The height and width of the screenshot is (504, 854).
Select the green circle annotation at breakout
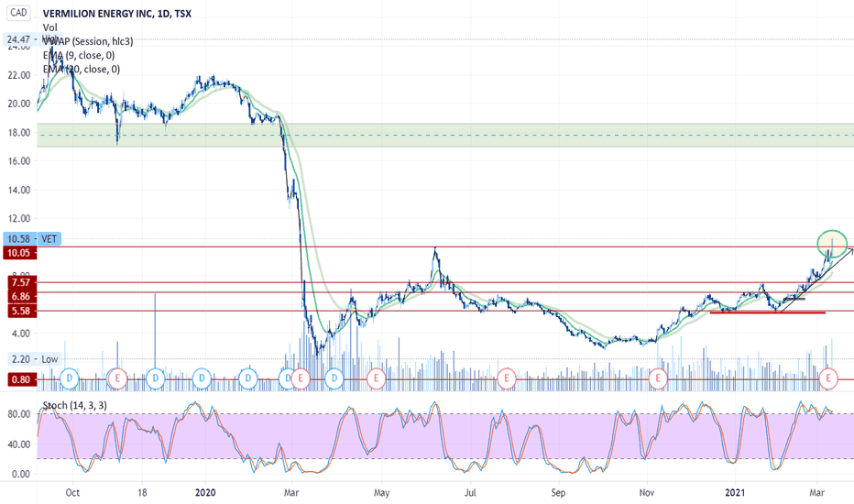tap(832, 244)
